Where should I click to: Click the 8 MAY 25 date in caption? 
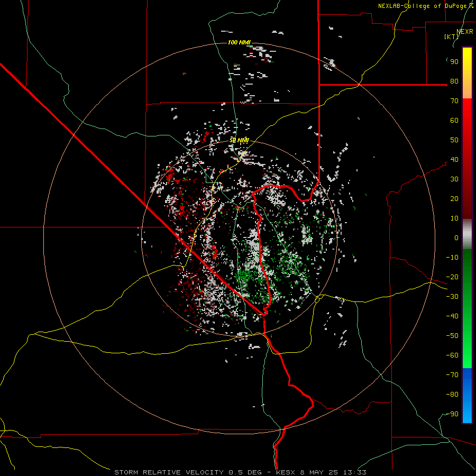(x=319, y=472)
